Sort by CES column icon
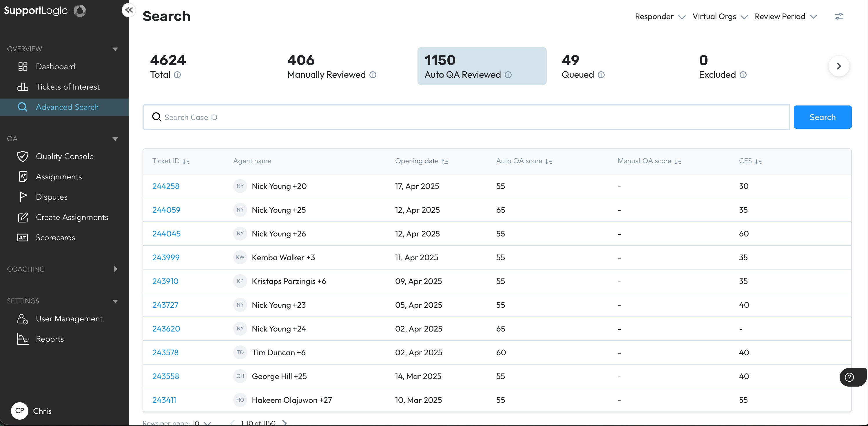 (x=758, y=161)
